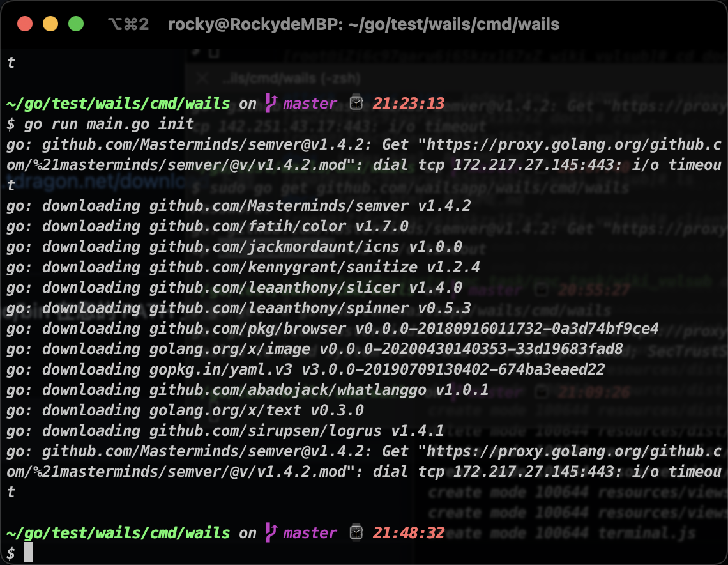
Task: Click the watch icon next to 21:23:13
Action: pyautogui.click(x=355, y=102)
